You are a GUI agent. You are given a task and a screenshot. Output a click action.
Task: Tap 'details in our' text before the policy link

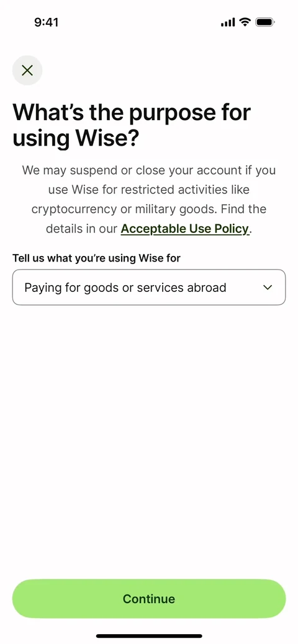81,229
